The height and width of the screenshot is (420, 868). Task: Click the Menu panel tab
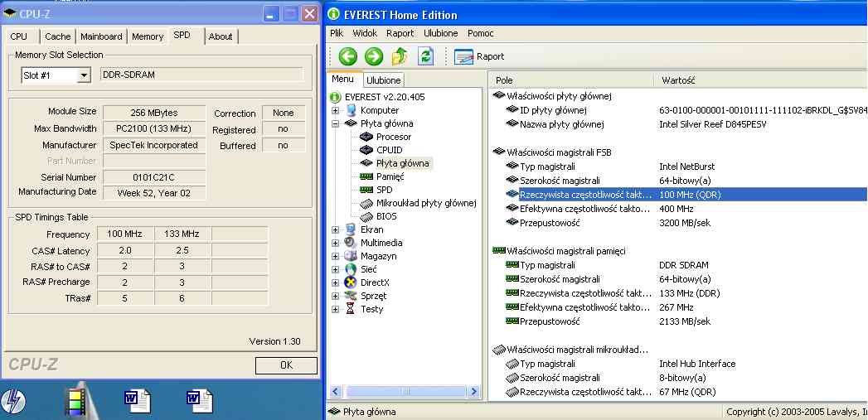342,80
